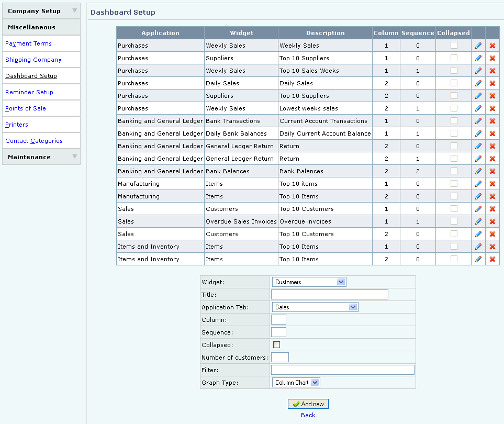Viewport: 504px width, 424px height.
Task: Open the Widget dropdown showing Customers
Action: click(309, 282)
